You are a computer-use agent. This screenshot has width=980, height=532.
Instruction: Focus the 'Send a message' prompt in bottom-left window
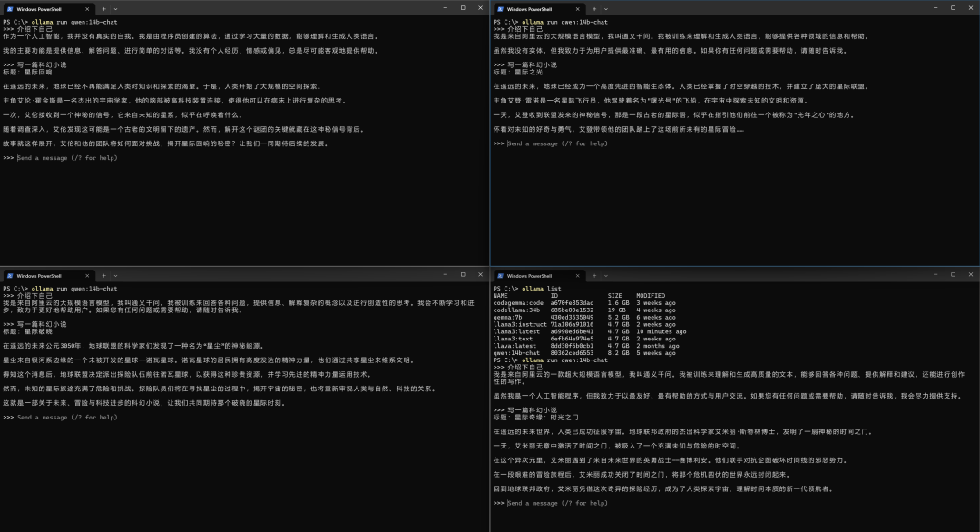[x=67, y=418]
